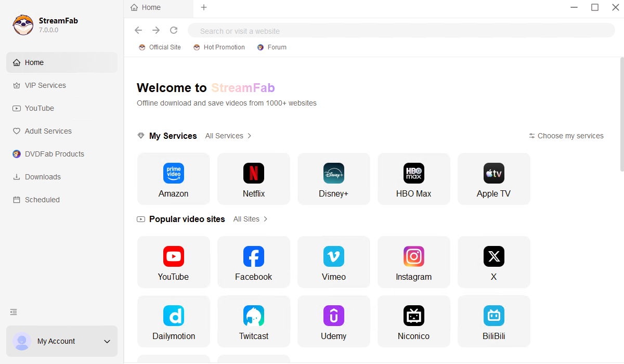624x364 pixels.
Task: Launch the Amazon Prime Video service
Action: (174, 178)
